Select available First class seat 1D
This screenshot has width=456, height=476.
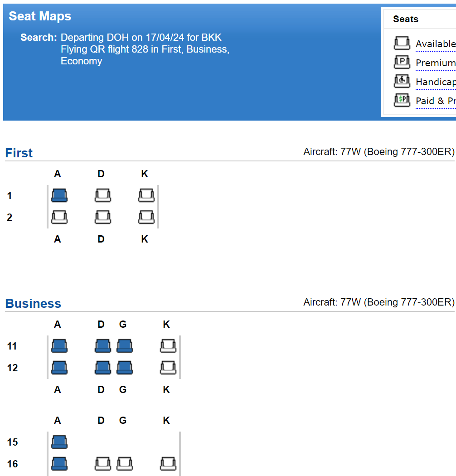click(x=103, y=195)
